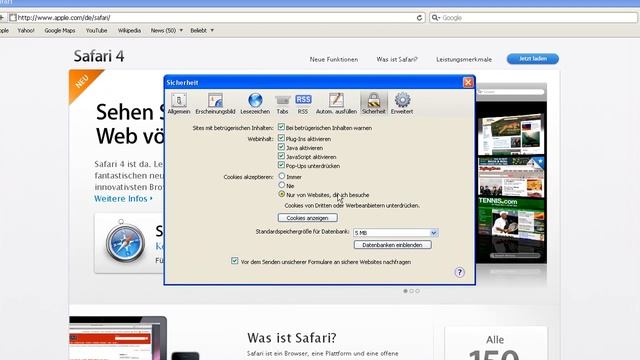Open the Was ist Safari? nav link
The image size is (640, 360).
tap(397, 59)
